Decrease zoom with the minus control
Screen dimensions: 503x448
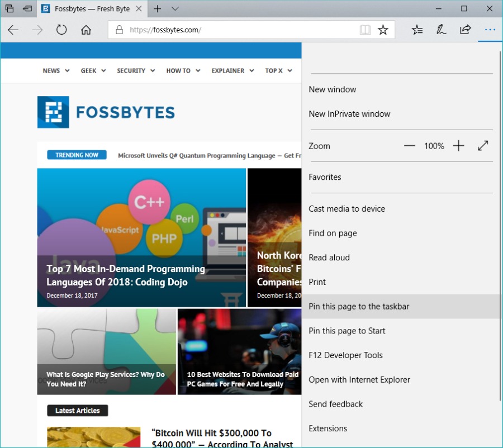point(409,145)
